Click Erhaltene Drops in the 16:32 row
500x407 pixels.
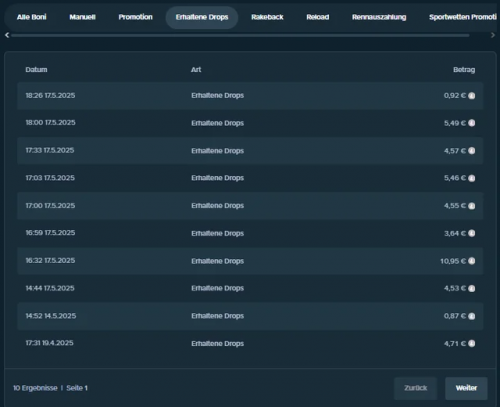point(218,261)
